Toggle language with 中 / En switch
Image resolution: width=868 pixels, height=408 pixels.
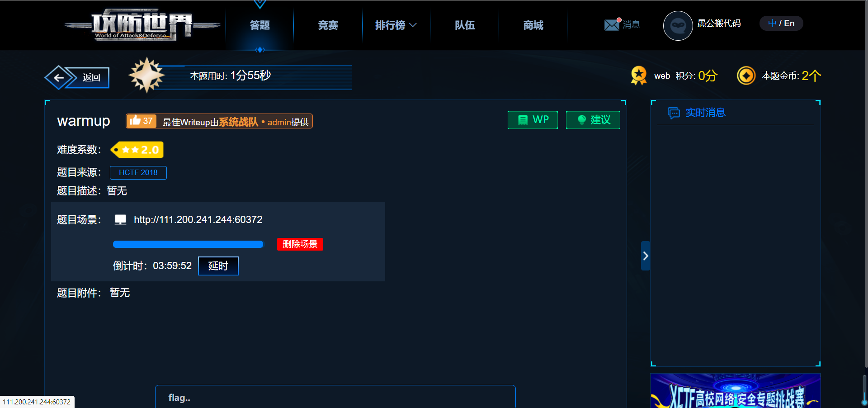(781, 24)
